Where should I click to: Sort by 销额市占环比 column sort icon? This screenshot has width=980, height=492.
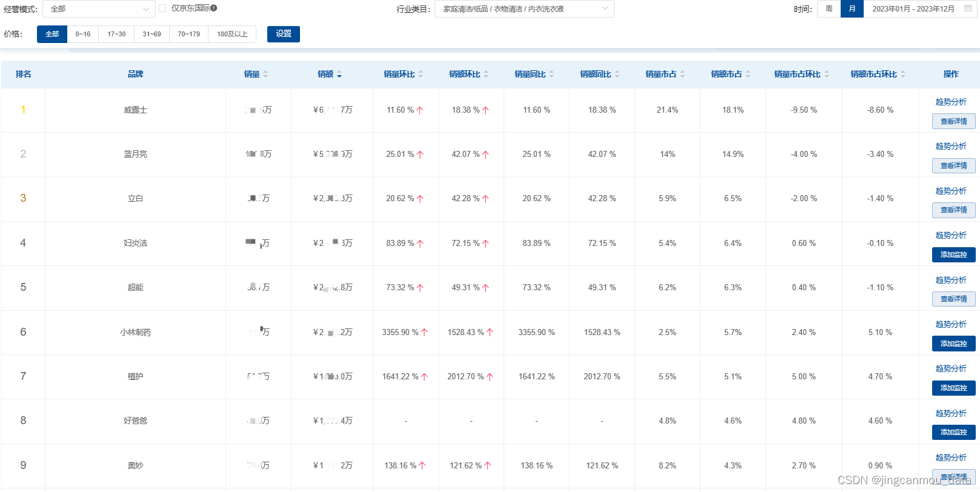coord(903,75)
